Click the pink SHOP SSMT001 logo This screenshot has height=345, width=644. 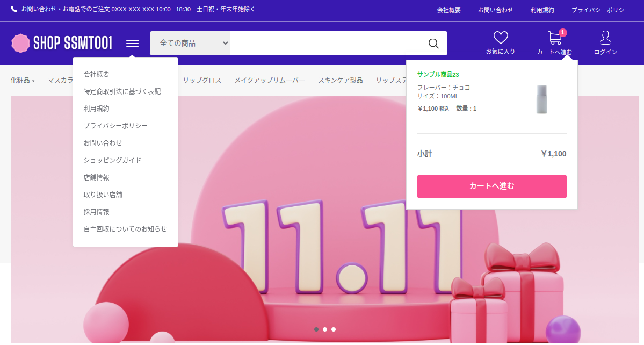pyautogui.click(x=62, y=43)
